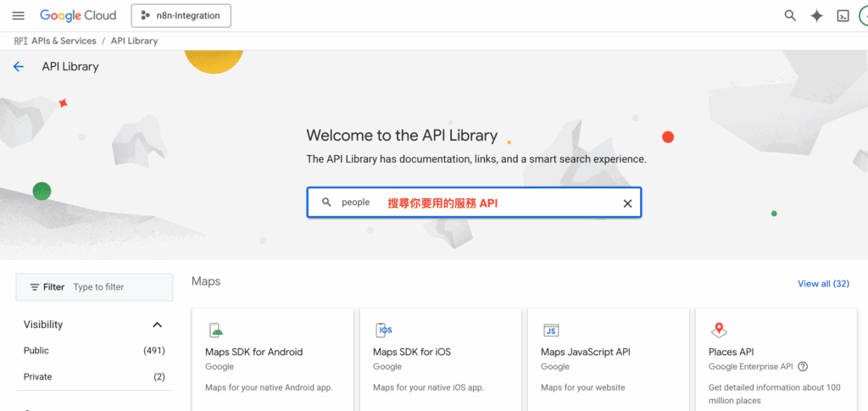Viewport: 868px width, 411px height.
Task: Clear the search with the X icon
Action: click(627, 203)
